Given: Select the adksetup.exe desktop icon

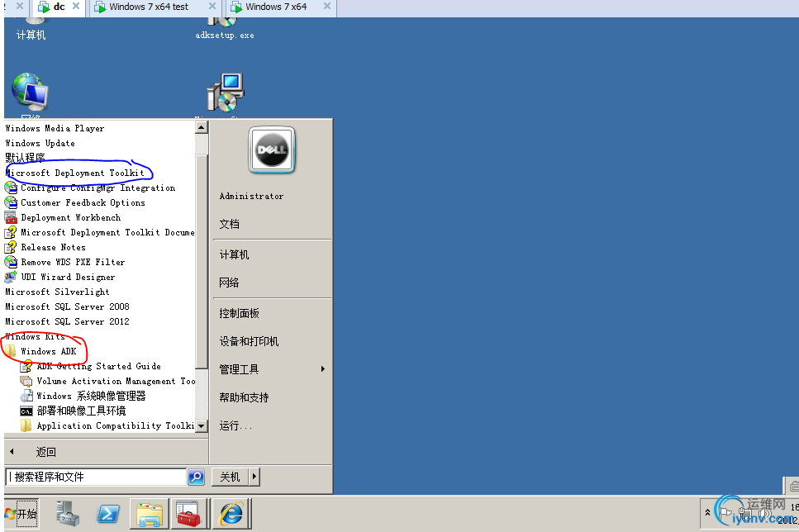Looking at the screenshot, I should pos(224,29).
